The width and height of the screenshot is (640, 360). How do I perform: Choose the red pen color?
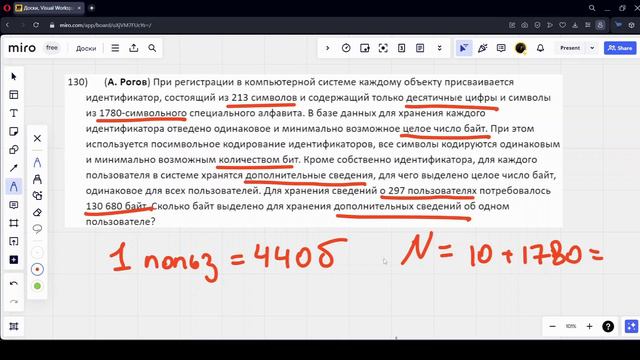37,269
